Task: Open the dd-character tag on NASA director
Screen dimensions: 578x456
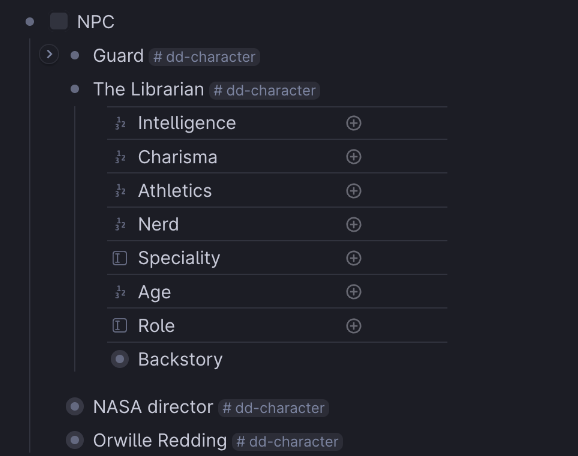Action: point(273,408)
